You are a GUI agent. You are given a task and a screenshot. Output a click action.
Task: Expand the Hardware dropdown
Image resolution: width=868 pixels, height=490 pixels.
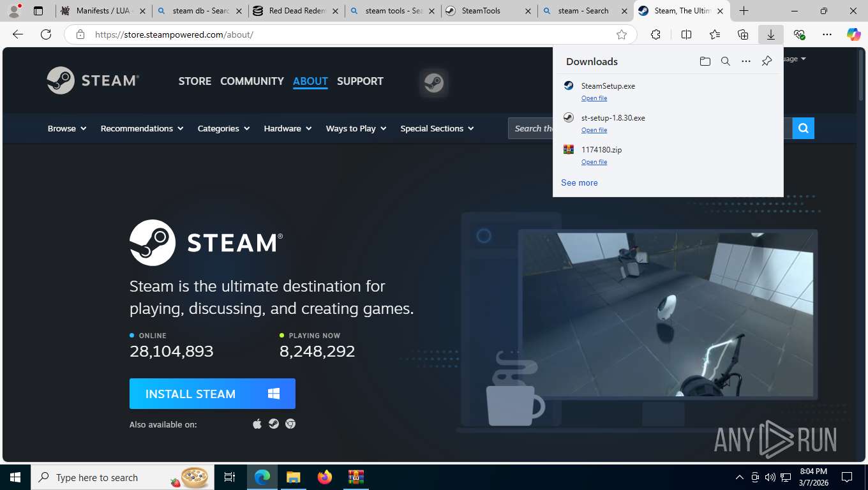coord(288,128)
